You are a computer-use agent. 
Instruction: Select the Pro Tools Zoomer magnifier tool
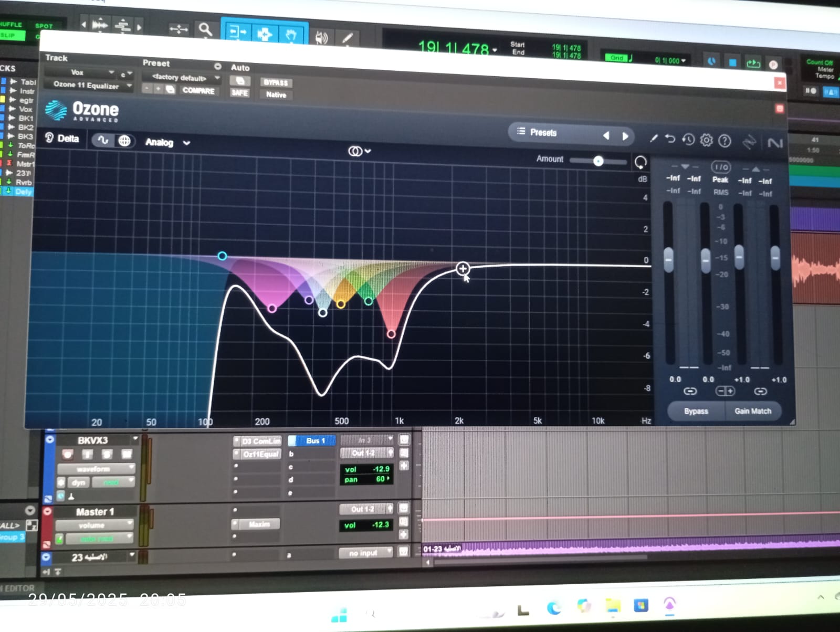[205, 29]
